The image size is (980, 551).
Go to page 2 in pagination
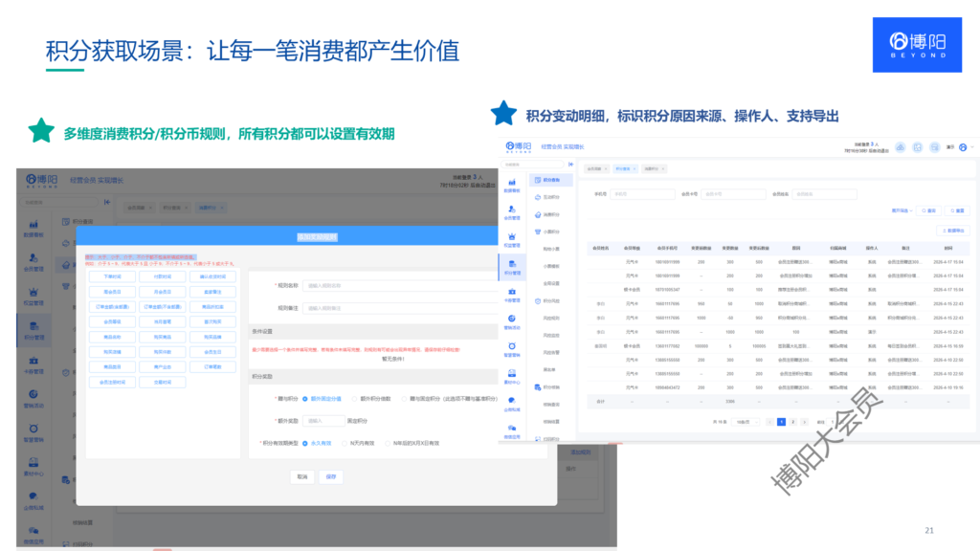pyautogui.click(x=792, y=422)
